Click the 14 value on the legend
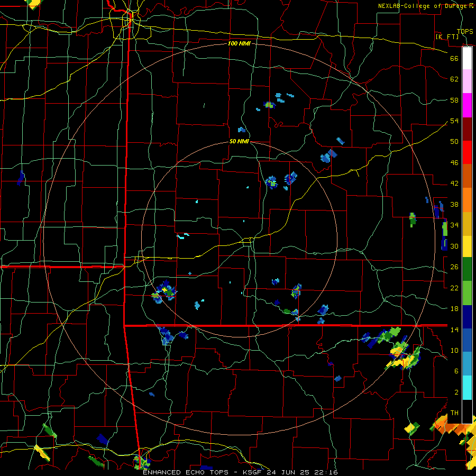This screenshot has width=476, height=476. [454, 329]
